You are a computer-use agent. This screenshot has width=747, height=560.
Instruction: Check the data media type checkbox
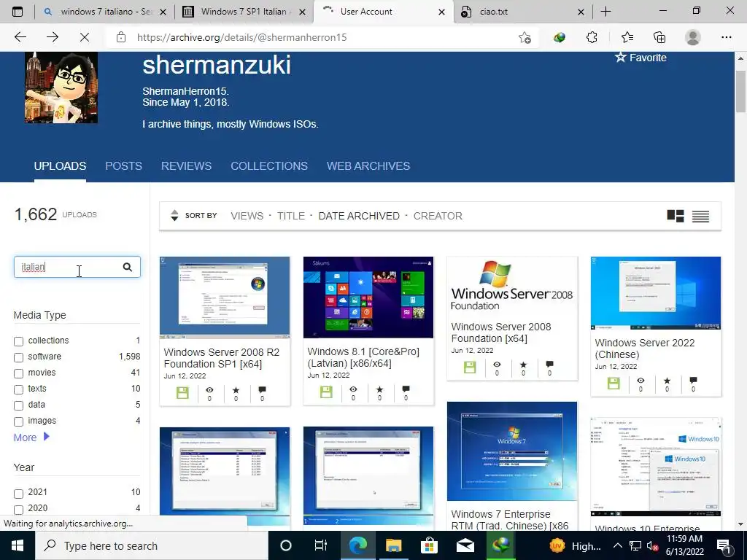point(18,405)
